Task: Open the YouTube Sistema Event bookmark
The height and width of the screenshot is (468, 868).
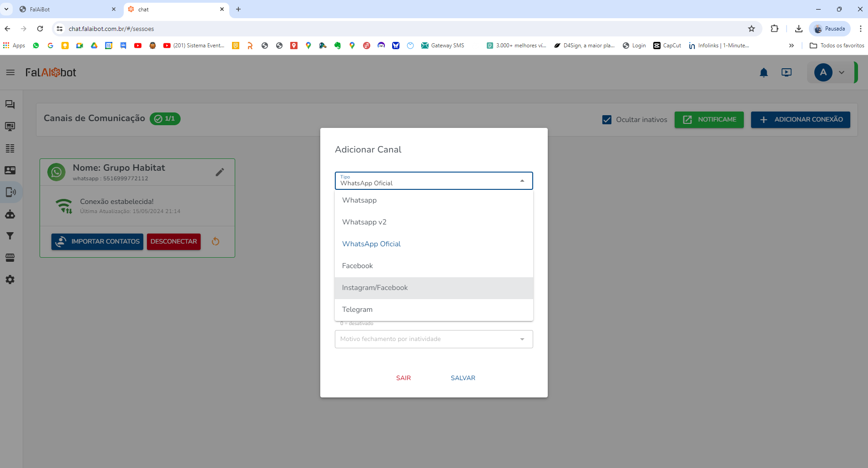Action: (x=194, y=46)
